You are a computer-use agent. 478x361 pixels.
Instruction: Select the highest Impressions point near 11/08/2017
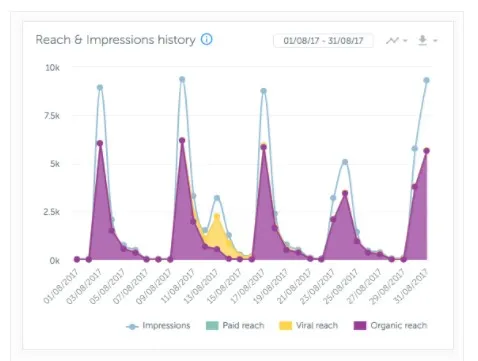182,79
